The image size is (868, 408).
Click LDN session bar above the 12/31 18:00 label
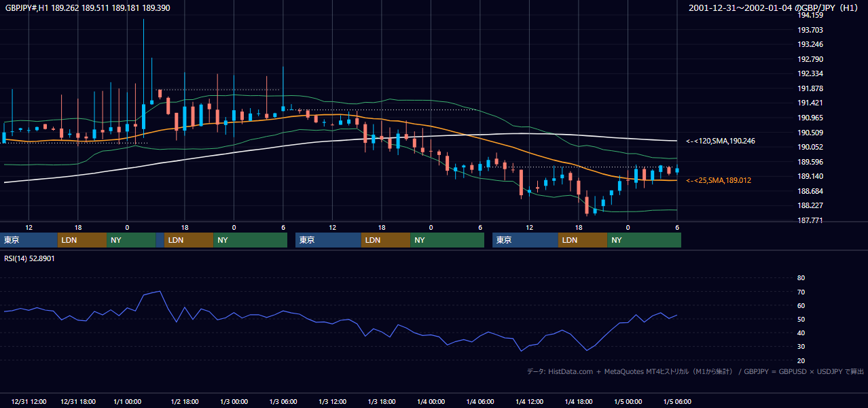coord(82,240)
